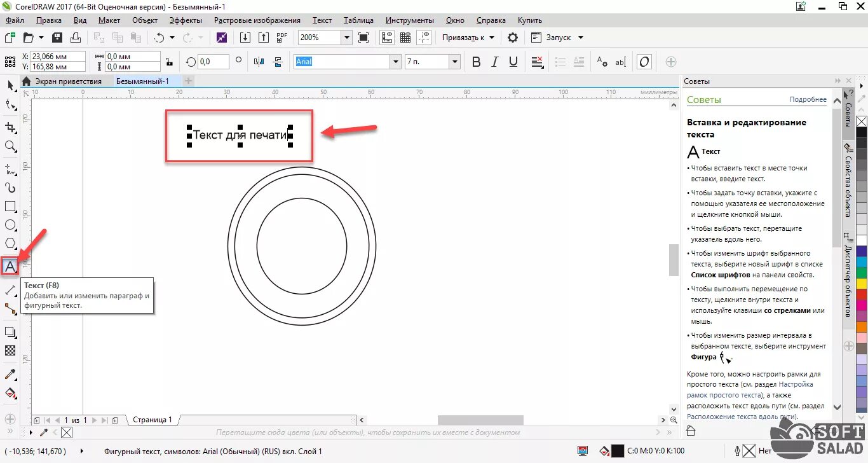This screenshot has width=868, height=463.
Task: Toggle Bold text formatting
Action: click(x=476, y=62)
